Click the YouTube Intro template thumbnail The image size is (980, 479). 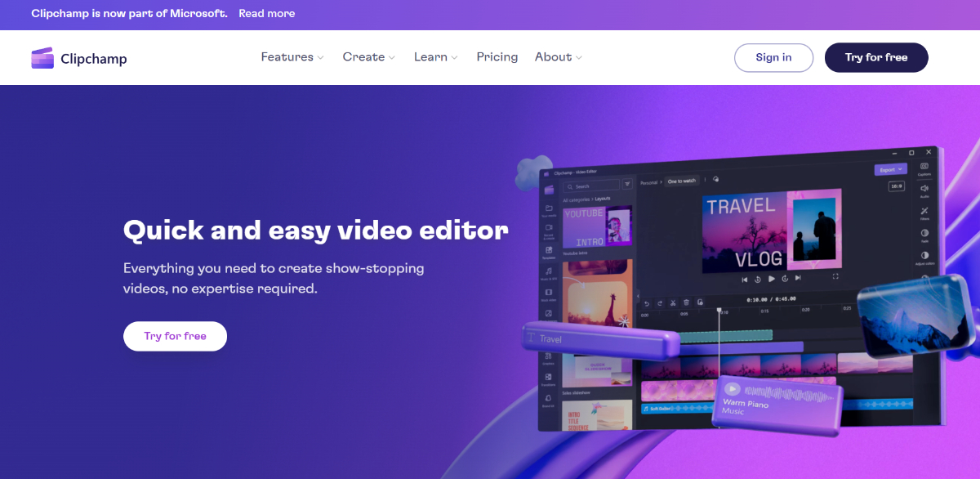[x=597, y=226]
